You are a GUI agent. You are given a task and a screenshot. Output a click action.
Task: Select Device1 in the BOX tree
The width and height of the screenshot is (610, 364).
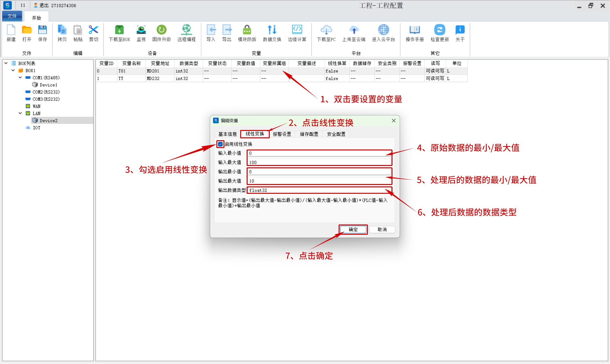(48, 85)
